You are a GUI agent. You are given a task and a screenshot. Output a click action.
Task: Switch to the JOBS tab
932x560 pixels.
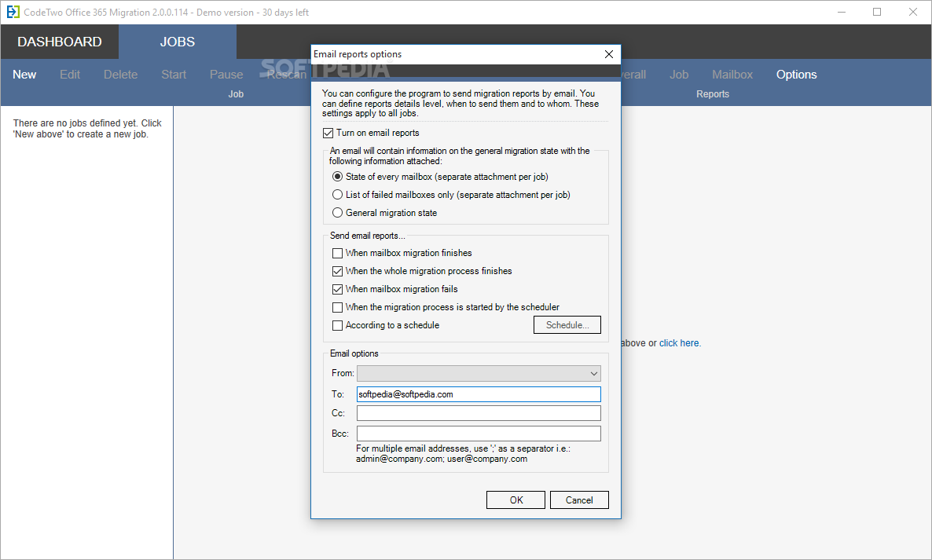[177, 42]
